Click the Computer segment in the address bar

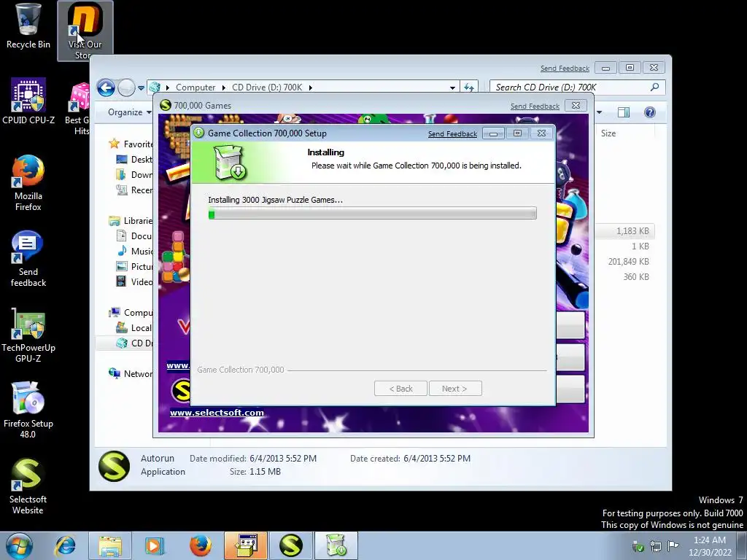click(x=196, y=87)
